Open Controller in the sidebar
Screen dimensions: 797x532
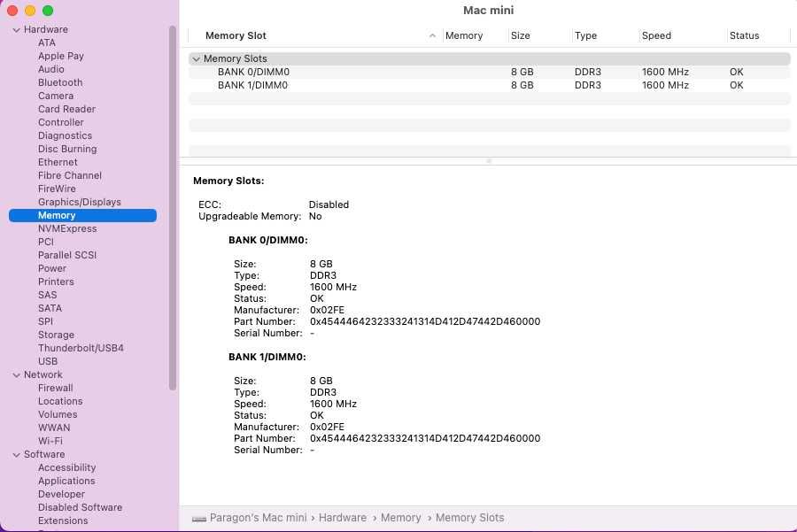60,122
